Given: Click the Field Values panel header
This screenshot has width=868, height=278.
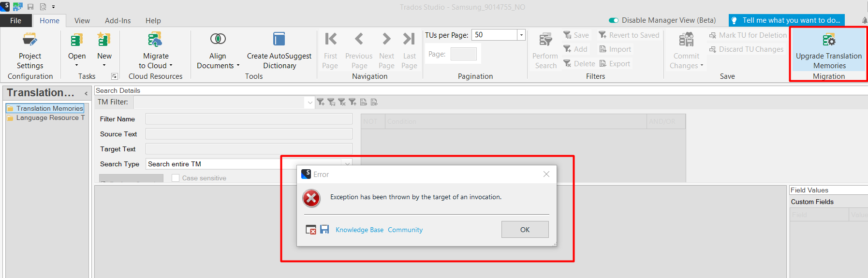Looking at the screenshot, I should coord(828,190).
